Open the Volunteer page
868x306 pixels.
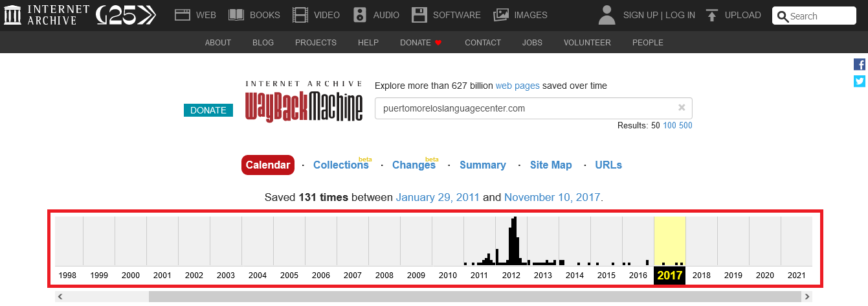(x=587, y=43)
